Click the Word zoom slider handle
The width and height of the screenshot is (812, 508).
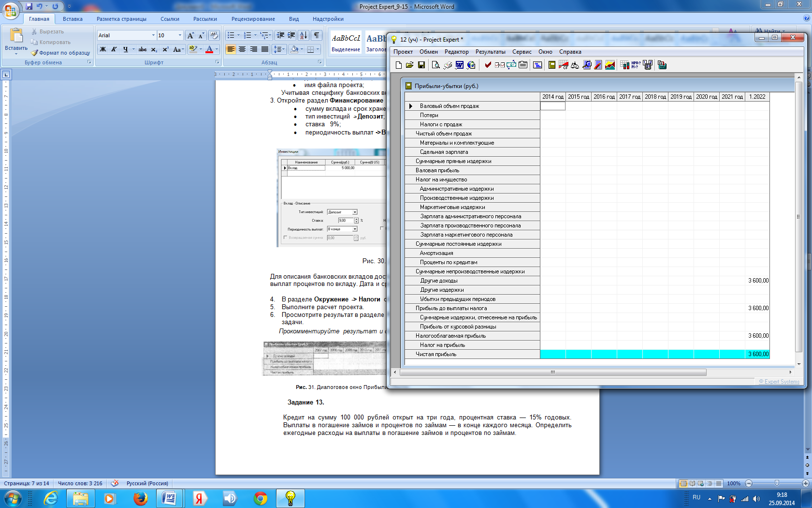pos(777,483)
